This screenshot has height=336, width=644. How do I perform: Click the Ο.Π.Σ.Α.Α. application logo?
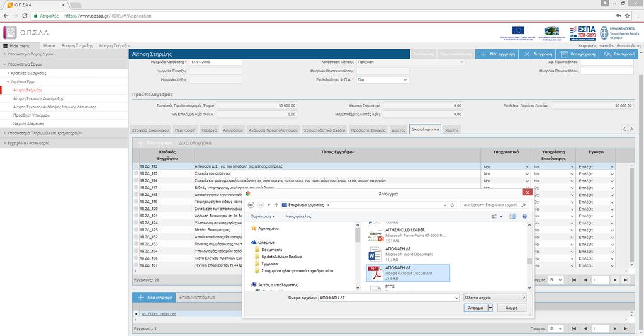[10, 33]
